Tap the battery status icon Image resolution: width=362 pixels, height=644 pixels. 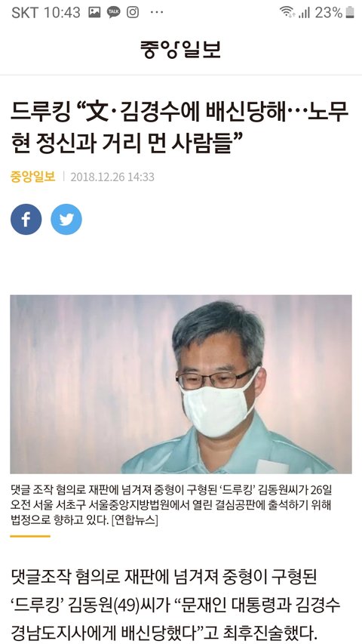350,12
